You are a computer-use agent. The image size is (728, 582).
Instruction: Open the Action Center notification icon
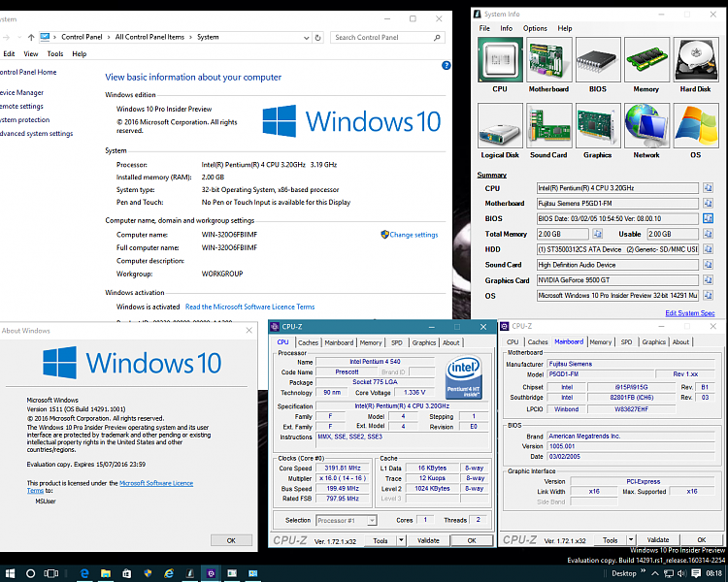coord(696,573)
